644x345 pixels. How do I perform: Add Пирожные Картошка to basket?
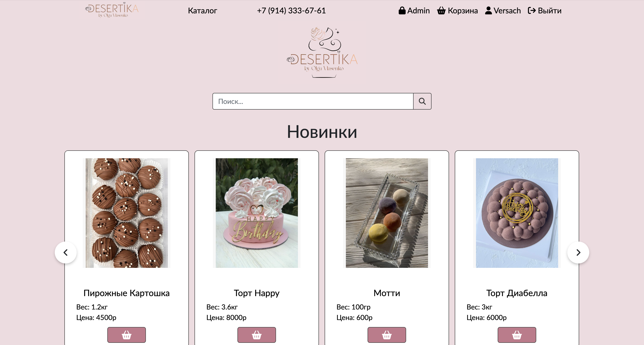(127, 335)
